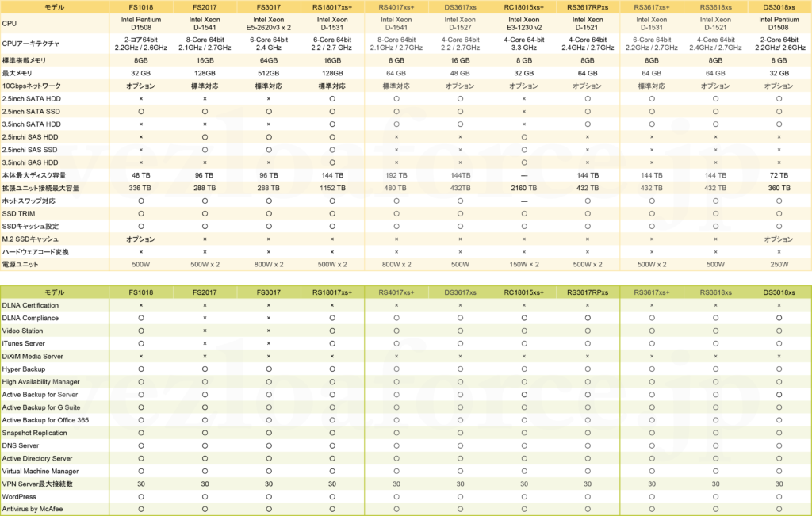
Task: Click the "DNS Server" row label
Action: coord(20,445)
